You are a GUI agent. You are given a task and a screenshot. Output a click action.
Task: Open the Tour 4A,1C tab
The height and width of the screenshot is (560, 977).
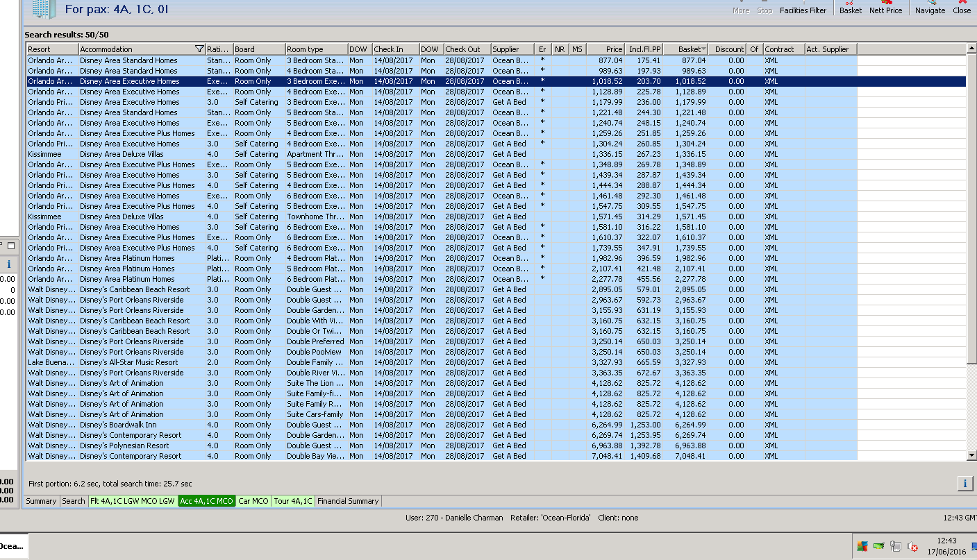point(293,501)
